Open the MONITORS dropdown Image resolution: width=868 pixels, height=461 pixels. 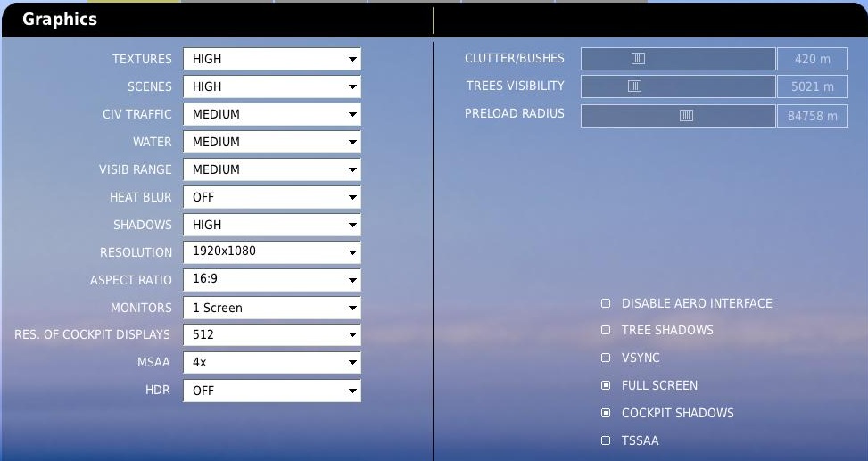click(x=272, y=308)
